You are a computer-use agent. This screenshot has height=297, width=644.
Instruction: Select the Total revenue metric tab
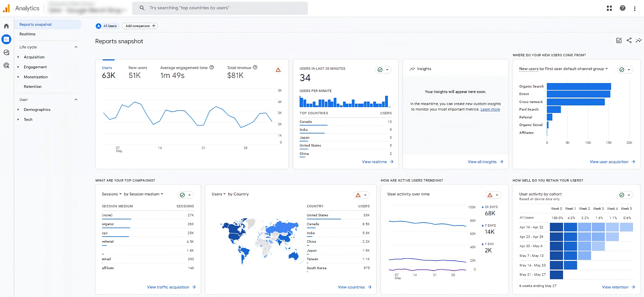239,72
